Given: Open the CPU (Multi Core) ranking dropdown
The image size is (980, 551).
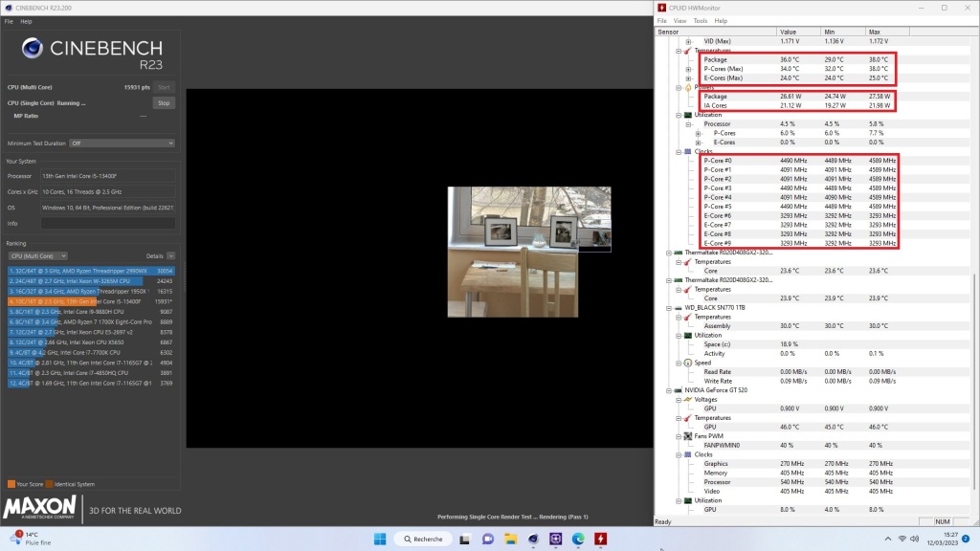Looking at the screenshot, I should click(37, 256).
